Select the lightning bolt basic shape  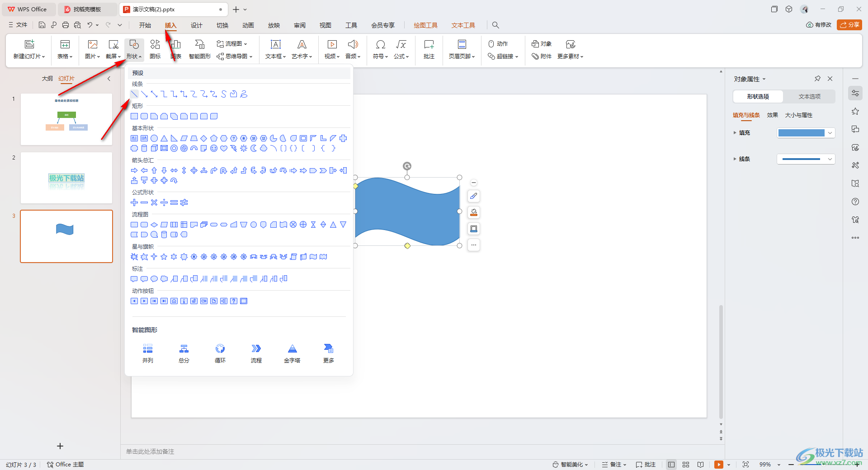pos(234,148)
